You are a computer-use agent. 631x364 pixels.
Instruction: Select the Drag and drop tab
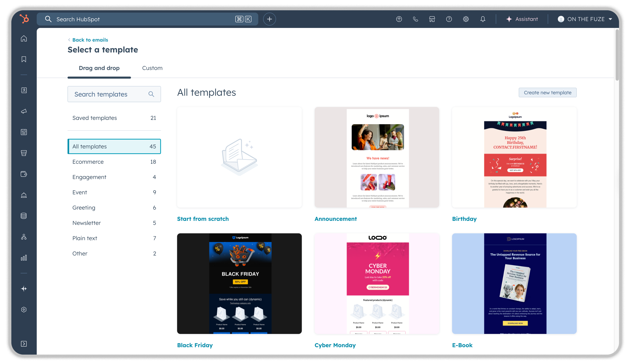99,68
